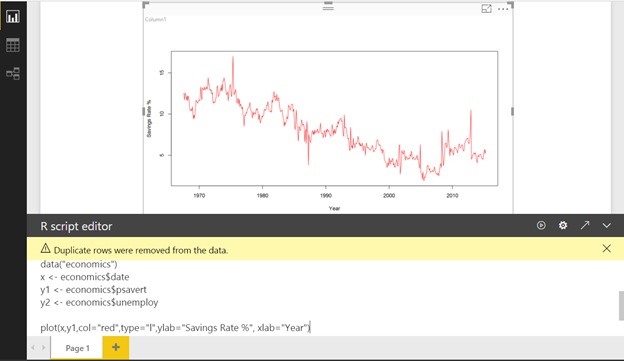Click the economics$unemploy script line
This screenshot has height=361, width=624.
coord(99,302)
